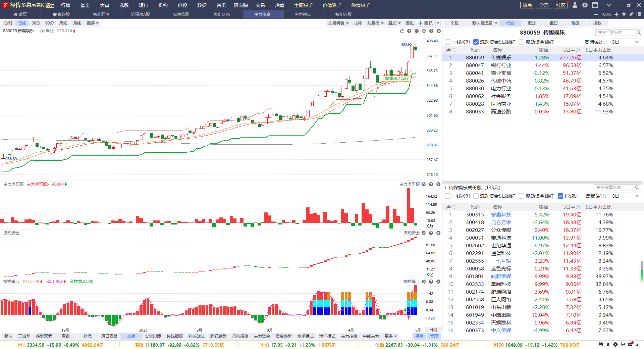Open 昆仑万维 stock link
Screen dimensions: 644x349
[x=501, y=222]
